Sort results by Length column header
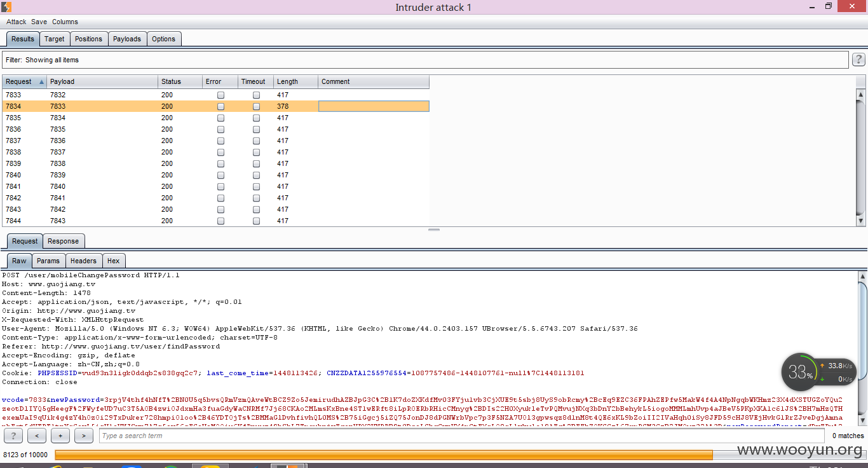 295,81
